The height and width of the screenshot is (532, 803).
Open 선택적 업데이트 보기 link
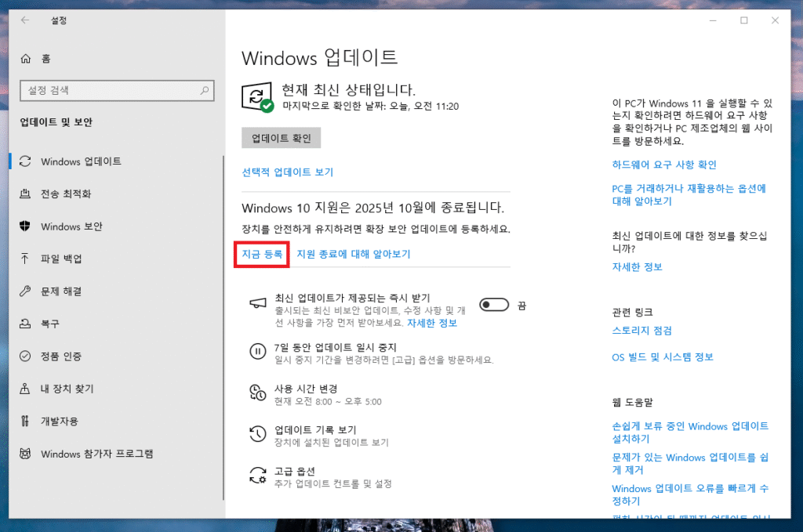(287, 172)
